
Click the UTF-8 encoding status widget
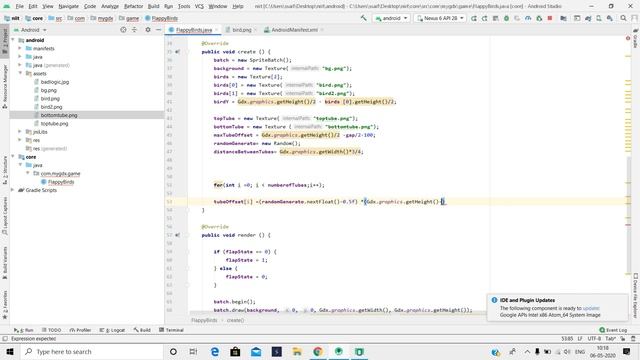[x=594, y=339]
